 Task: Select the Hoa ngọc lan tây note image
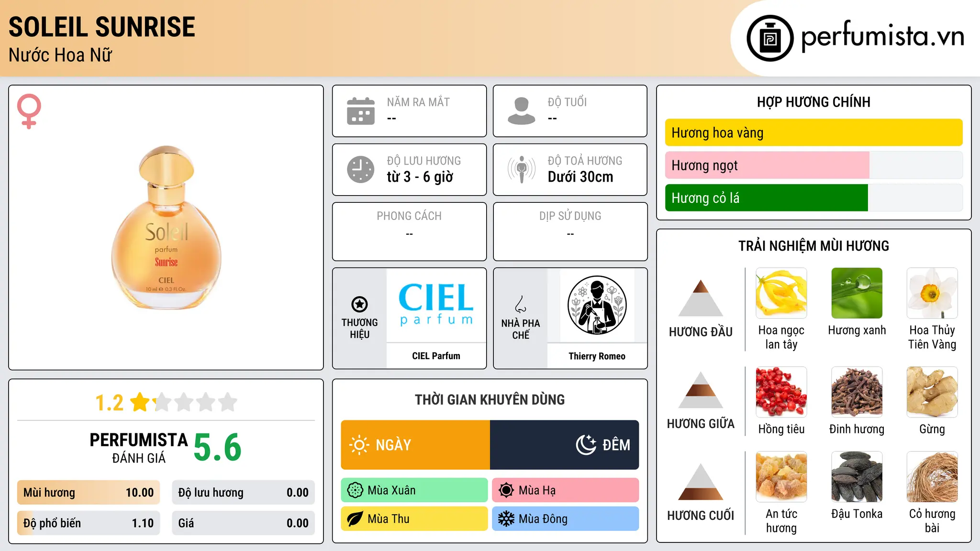point(781,293)
